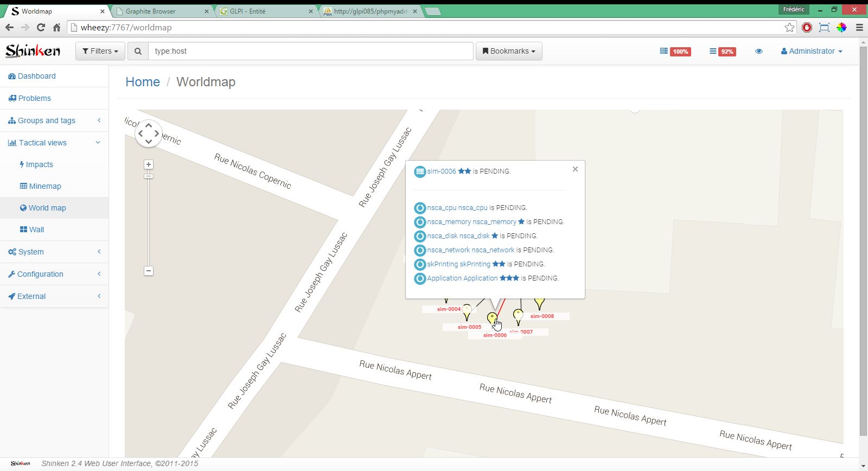The image size is (868, 471).
Task: Open Problems in the sidebar
Action: [54, 98]
